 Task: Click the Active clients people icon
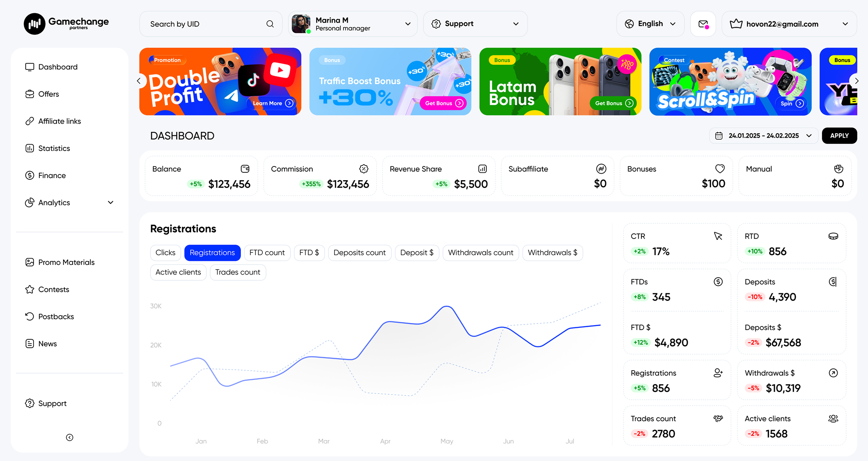(833, 418)
